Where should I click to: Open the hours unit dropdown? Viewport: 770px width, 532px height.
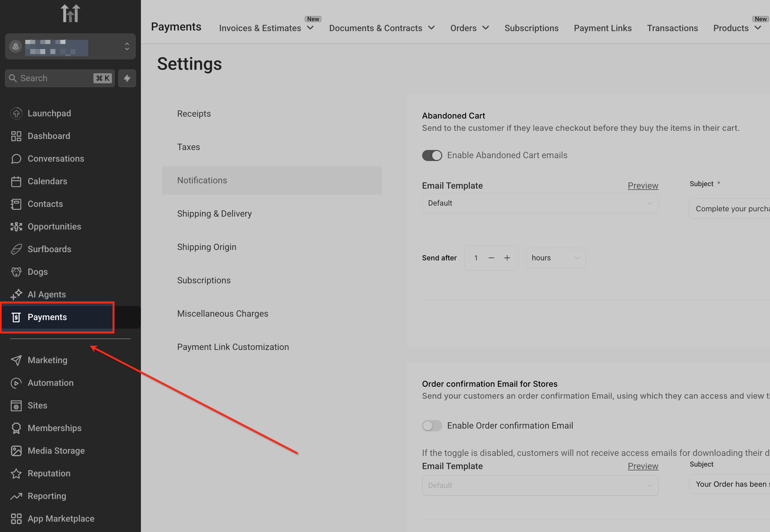click(x=555, y=258)
